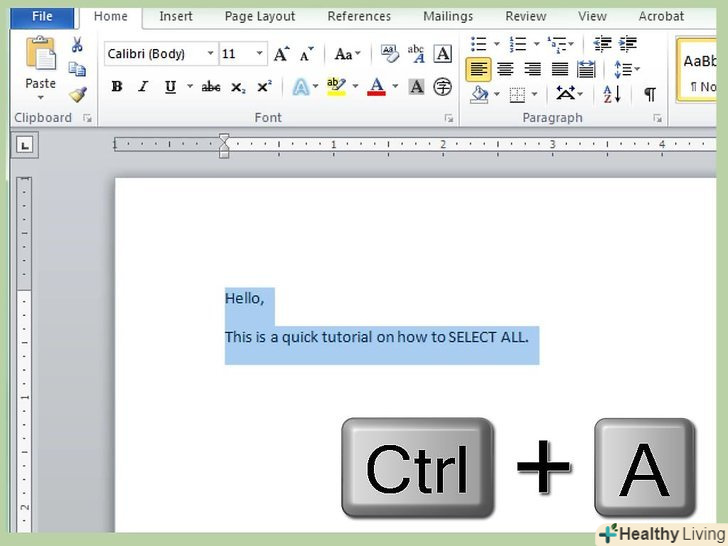Toggle Bold formatting
Screen dimensions: 728x546
coord(117,86)
